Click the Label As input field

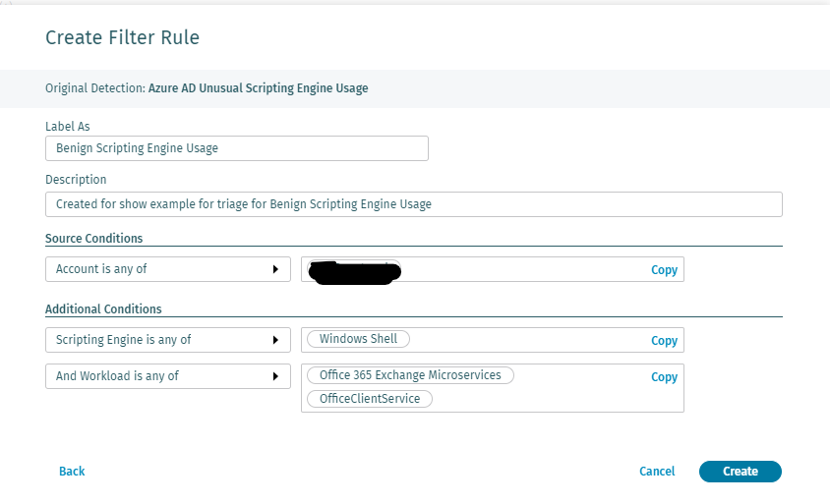click(237, 148)
